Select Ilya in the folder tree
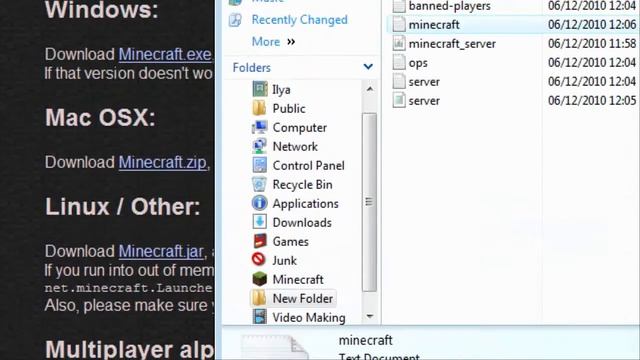This screenshot has width=640, height=360. point(281,89)
